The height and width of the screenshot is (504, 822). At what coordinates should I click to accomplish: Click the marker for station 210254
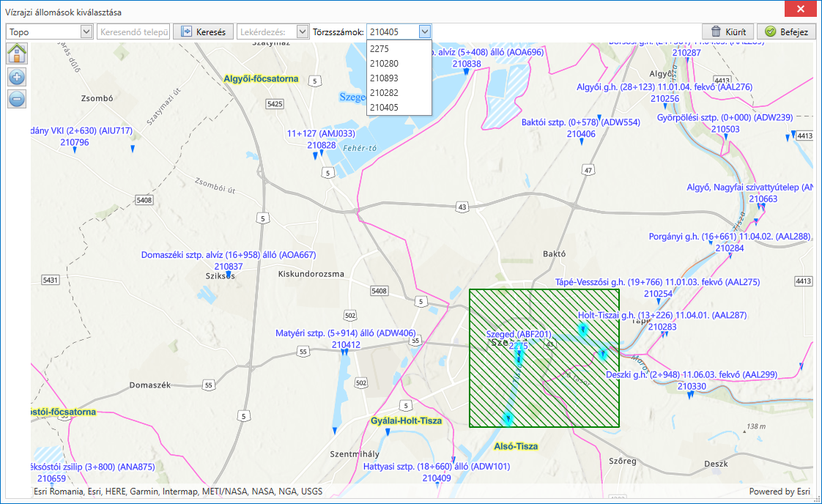pos(659,302)
